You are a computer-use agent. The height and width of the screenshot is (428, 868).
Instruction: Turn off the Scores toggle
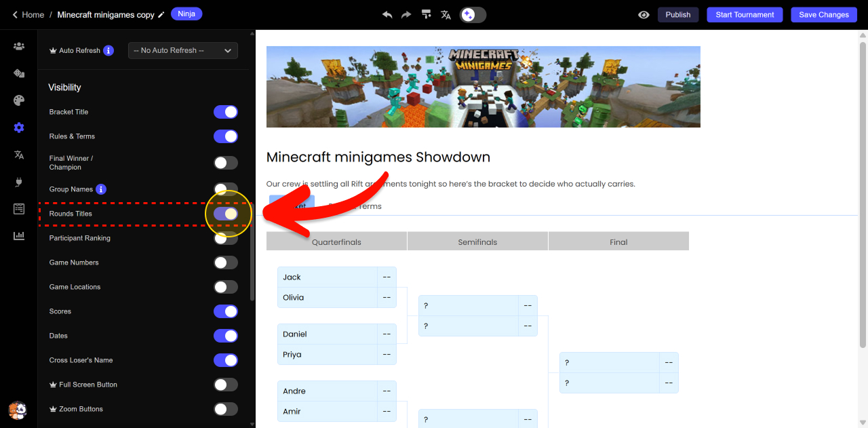225,311
